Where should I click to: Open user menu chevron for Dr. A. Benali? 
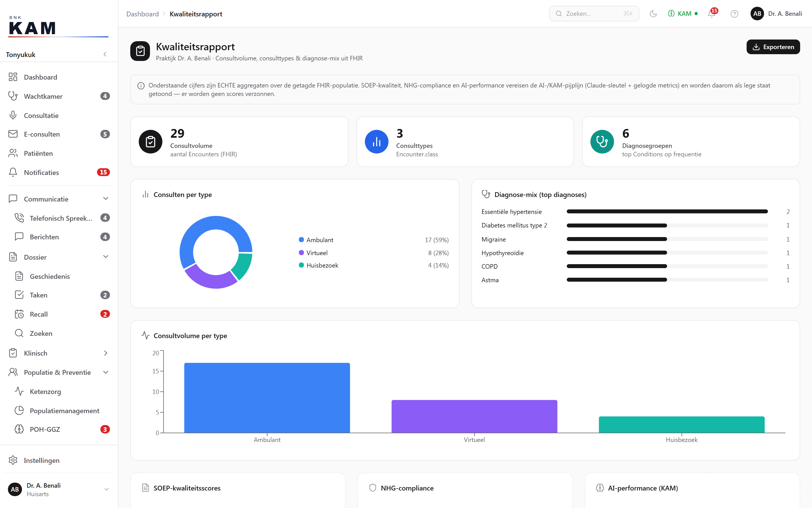106,489
